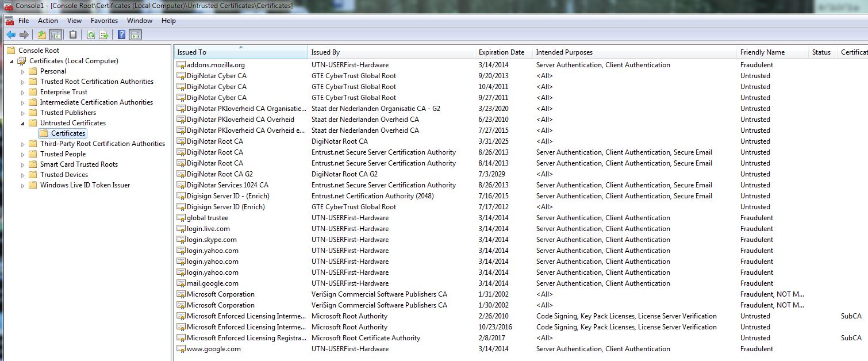The height and width of the screenshot is (361, 868).
Task: Click the folder icon beside Enterprise Trust
Action: pyautogui.click(x=33, y=92)
